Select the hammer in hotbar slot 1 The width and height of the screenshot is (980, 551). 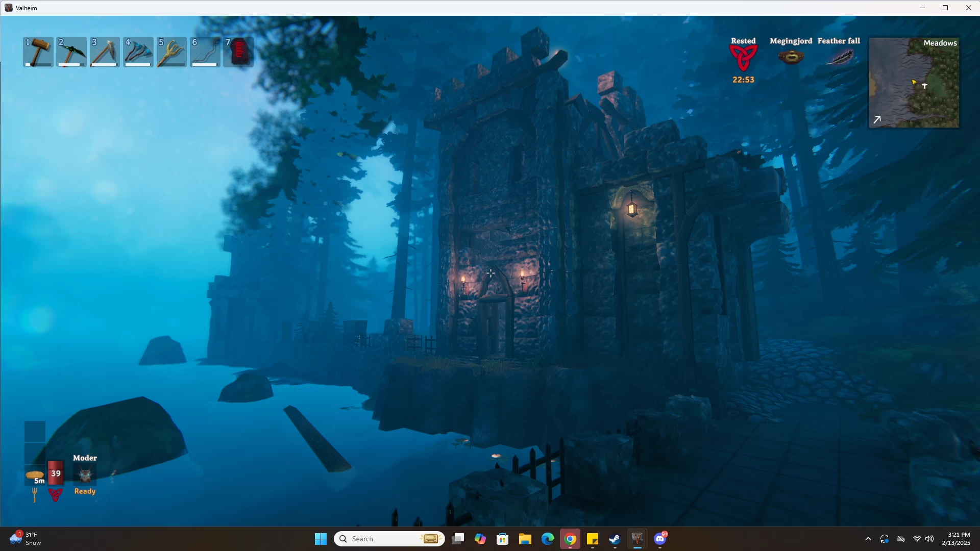click(38, 52)
